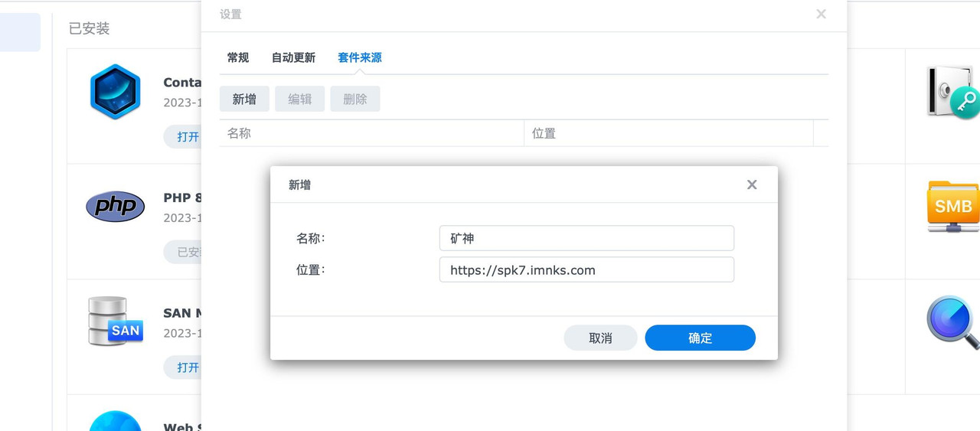Click 取消 to cancel adding source
Image resolution: width=980 pixels, height=431 pixels.
tap(600, 338)
